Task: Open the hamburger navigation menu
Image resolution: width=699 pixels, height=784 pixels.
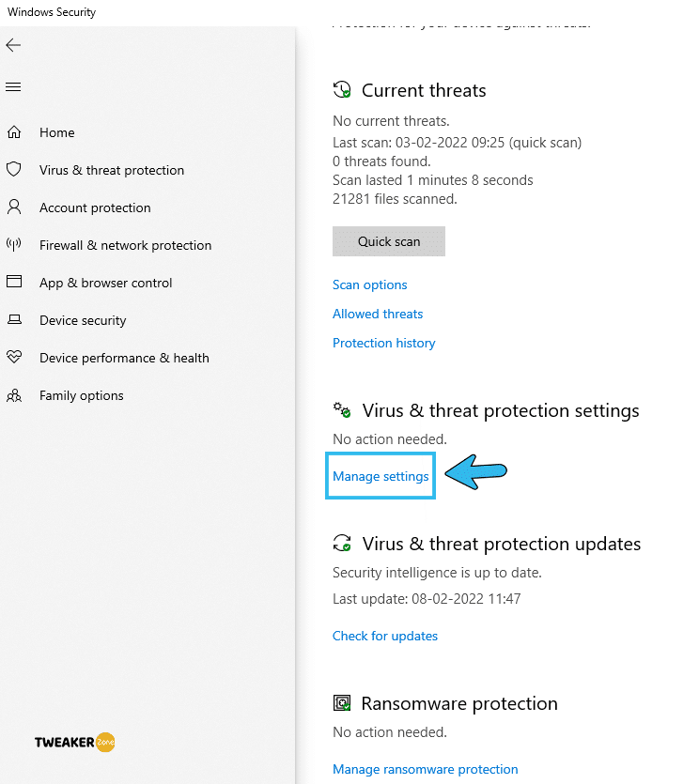Action: 13,87
